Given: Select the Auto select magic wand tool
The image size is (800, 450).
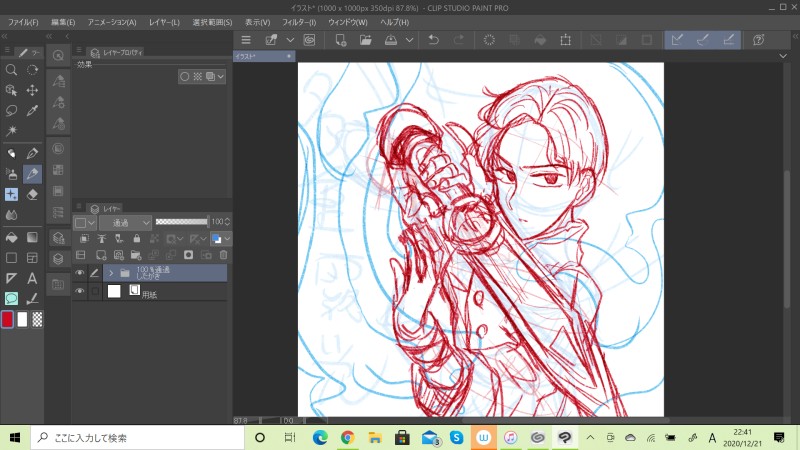Looking at the screenshot, I should click(11, 131).
